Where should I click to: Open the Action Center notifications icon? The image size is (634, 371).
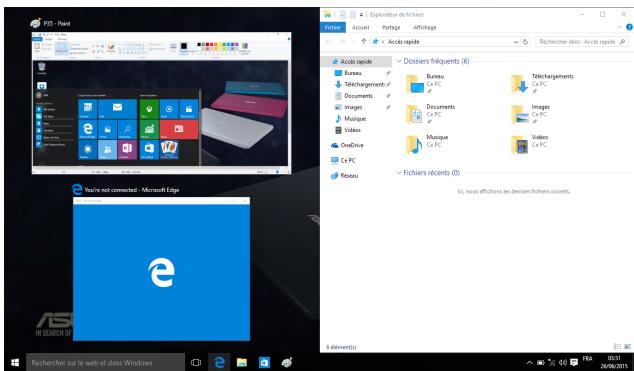click(x=574, y=363)
